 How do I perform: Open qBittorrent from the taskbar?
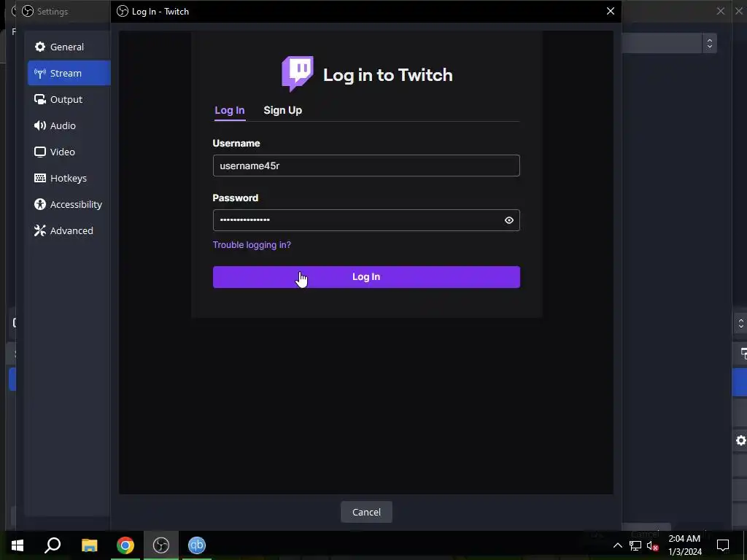tap(197, 545)
